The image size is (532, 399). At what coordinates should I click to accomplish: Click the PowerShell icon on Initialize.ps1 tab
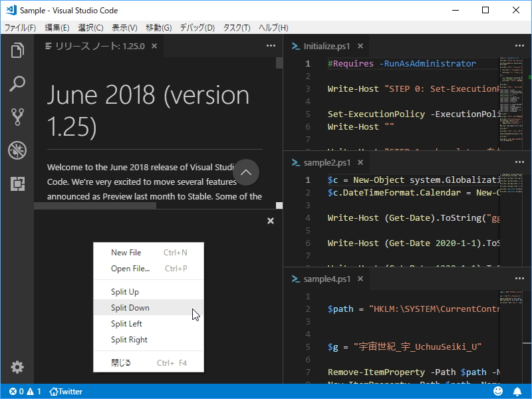click(296, 46)
